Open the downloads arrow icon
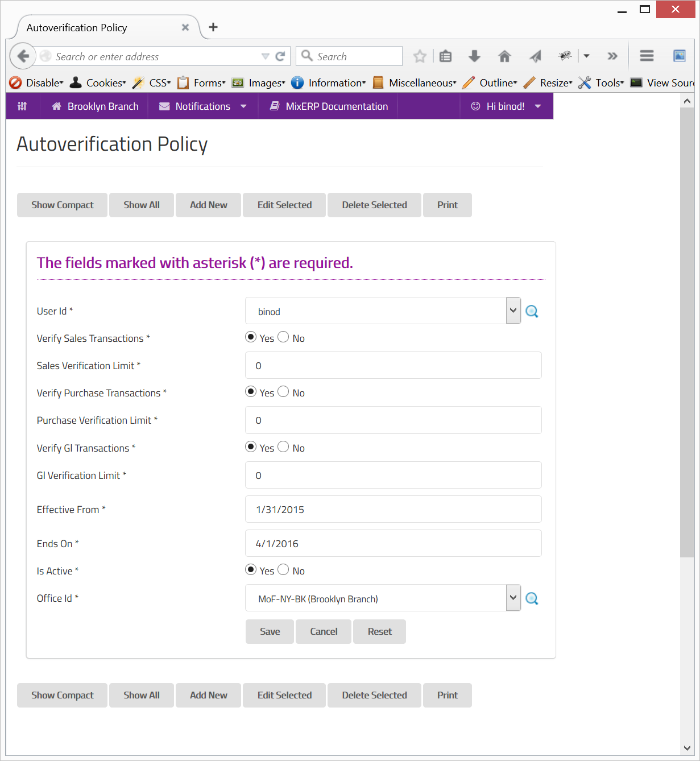Viewport: 700px width, 761px height. click(474, 56)
